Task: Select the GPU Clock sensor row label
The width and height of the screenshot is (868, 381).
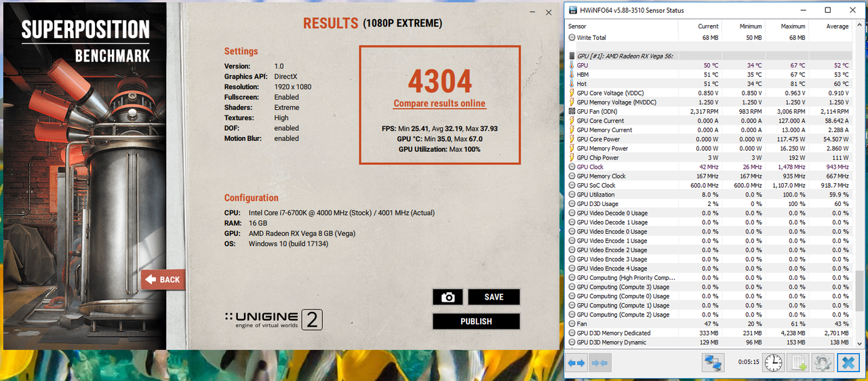Action: [590, 167]
